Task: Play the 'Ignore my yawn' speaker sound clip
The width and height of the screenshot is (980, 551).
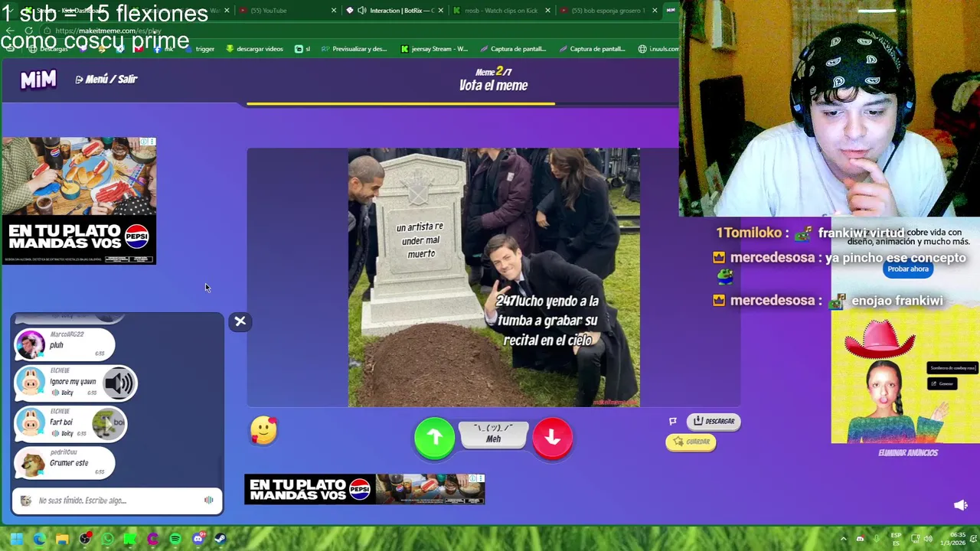Action: point(119,383)
